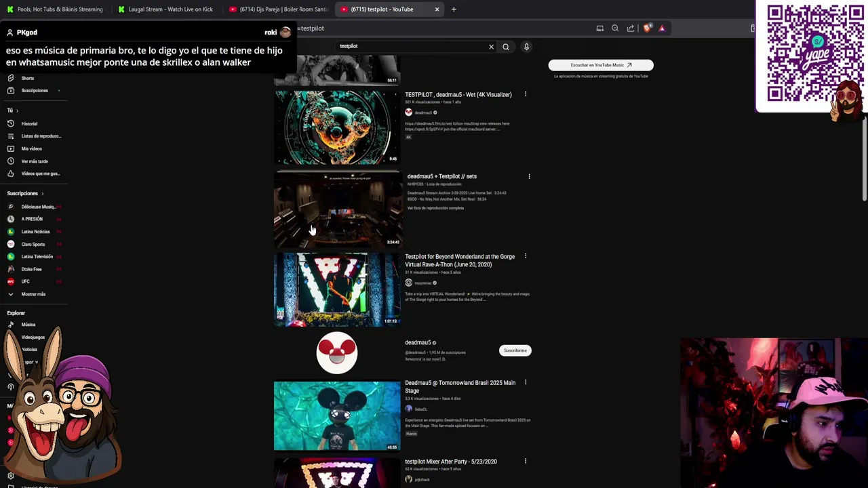This screenshot has height=488, width=868.
Task: Open the Historial clock icon
Action: 10,123
